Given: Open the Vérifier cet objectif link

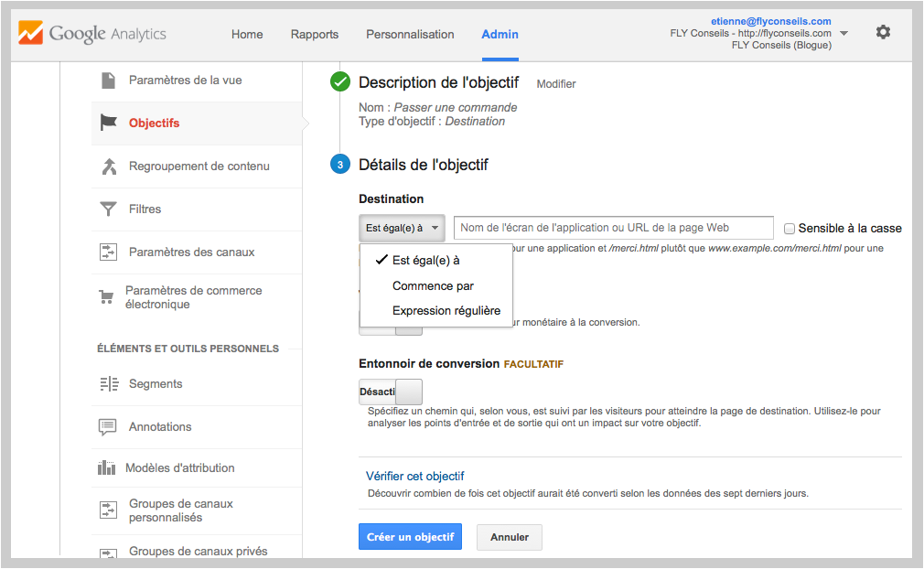Looking at the screenshot, I should 415,477.
